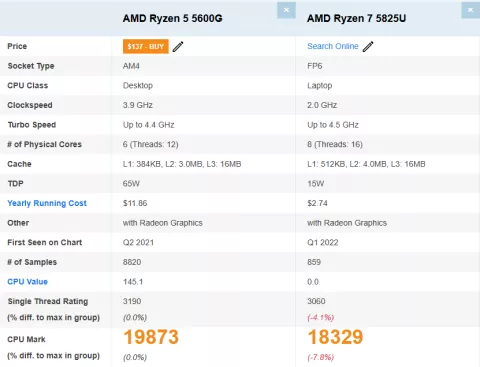Select L1: 512KB cache value
480x367 pixels.
point(366,164)
